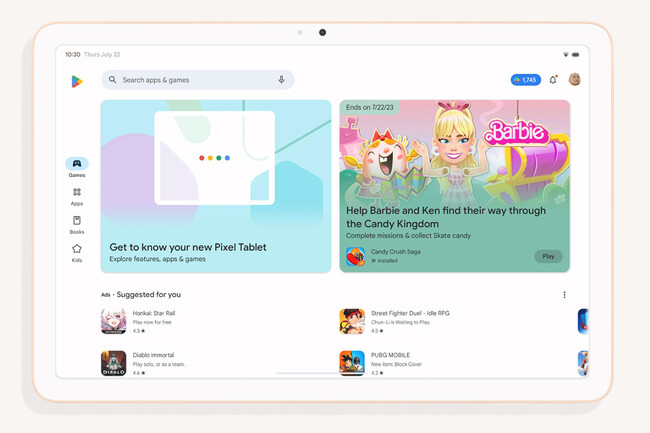This screenshot has height=433, width=650.
Task: Click the 10:30 clock in status bar
Action: pyautogui.click(x=73, y=54)
